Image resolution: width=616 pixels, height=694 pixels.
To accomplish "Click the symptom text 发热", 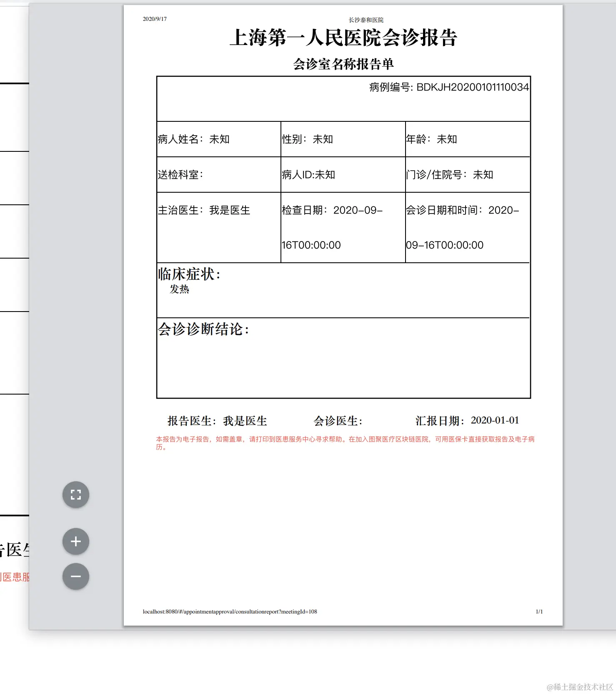I will [x=180, y=289].
